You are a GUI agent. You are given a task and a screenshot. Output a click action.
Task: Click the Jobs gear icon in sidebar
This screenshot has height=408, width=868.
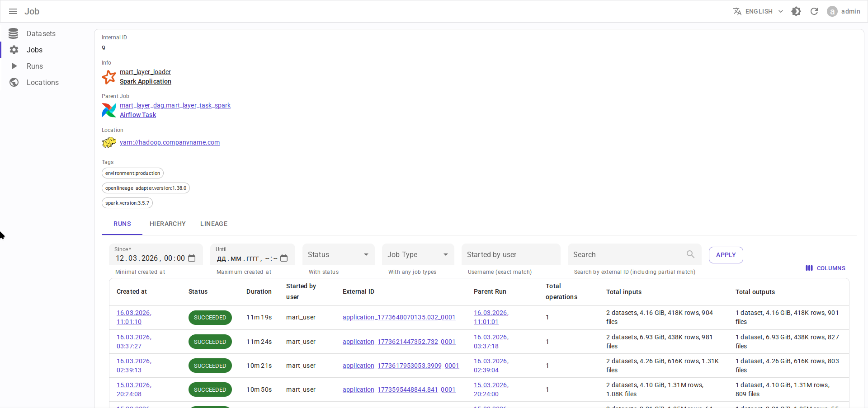click(x=14, y=50)
